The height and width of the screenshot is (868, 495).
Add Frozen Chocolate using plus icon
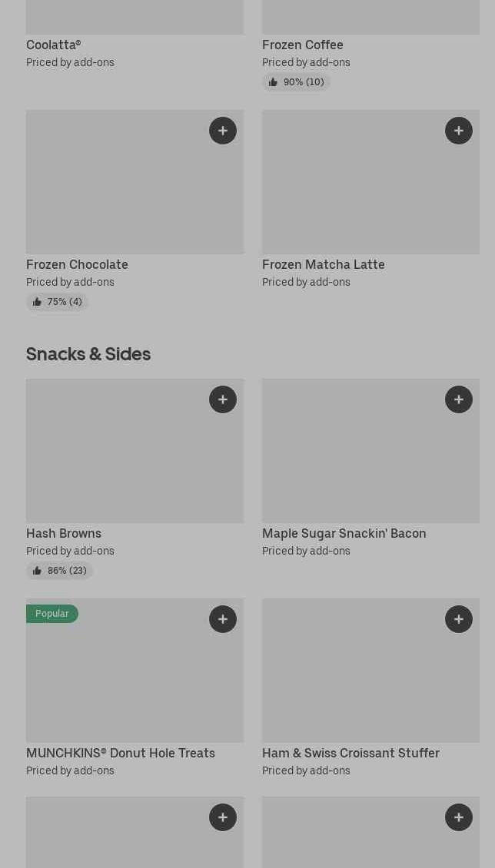click(x=223, y=131)
